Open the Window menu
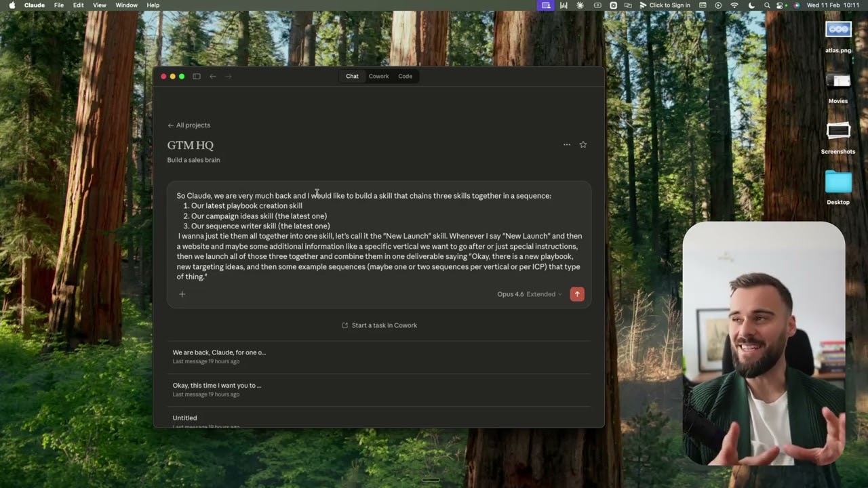The image size is (868, 488). click(x=127, y=5)
